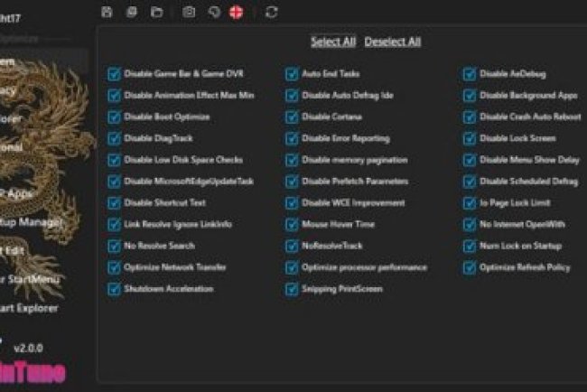Toggle Disable memory pagination checkbox
587x392 pixels.
[x=292, y=160]
